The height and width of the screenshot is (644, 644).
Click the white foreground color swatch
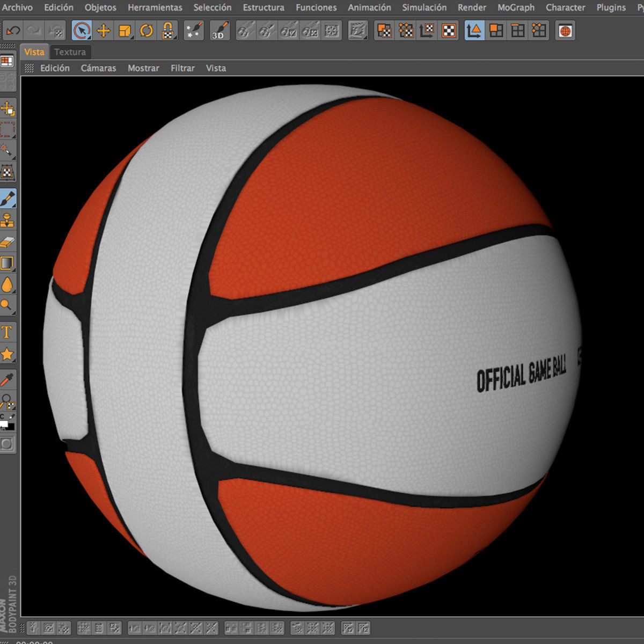tap(4, 425)
